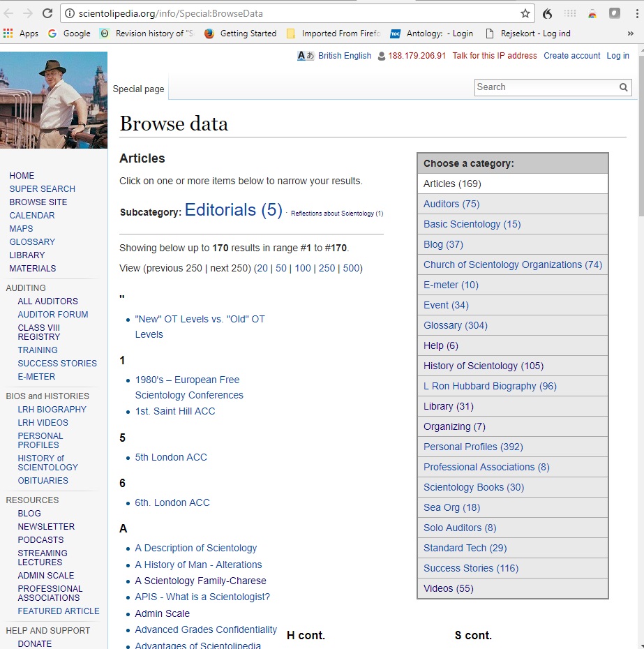Click the L. Ron Hubbard photo thumbnail

(54, 100)
